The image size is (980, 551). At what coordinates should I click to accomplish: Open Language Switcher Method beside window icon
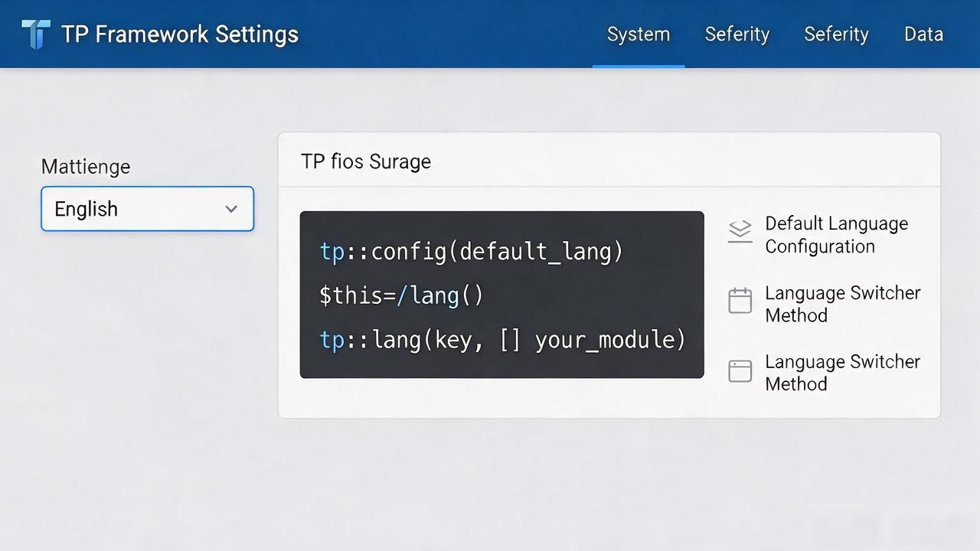[x=843, y=373]
